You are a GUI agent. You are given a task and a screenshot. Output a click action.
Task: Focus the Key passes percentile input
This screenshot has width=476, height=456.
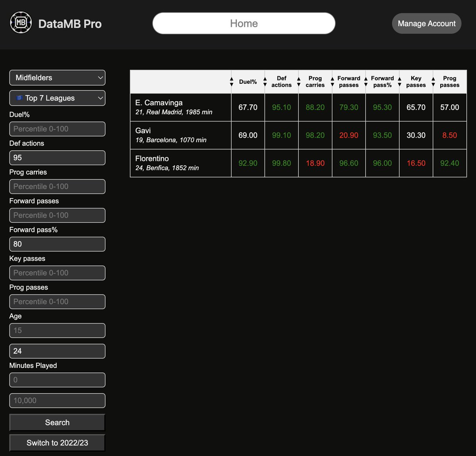57,273
